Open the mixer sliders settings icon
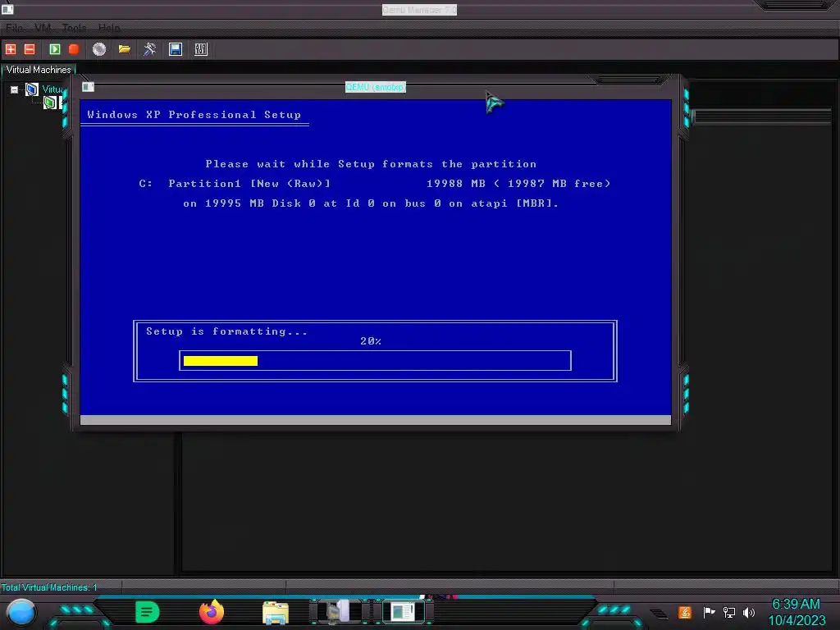The height and width of the screenshot is (630, 840). 201,49
